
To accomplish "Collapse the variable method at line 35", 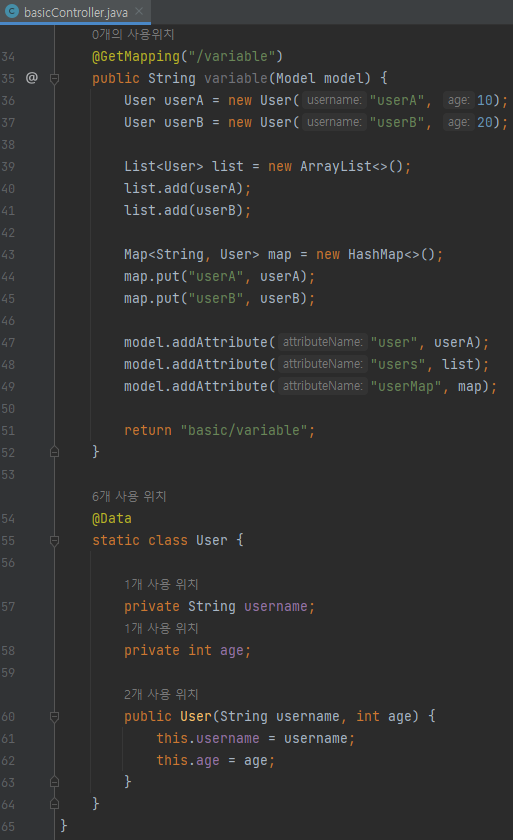I will click(54, 79).
